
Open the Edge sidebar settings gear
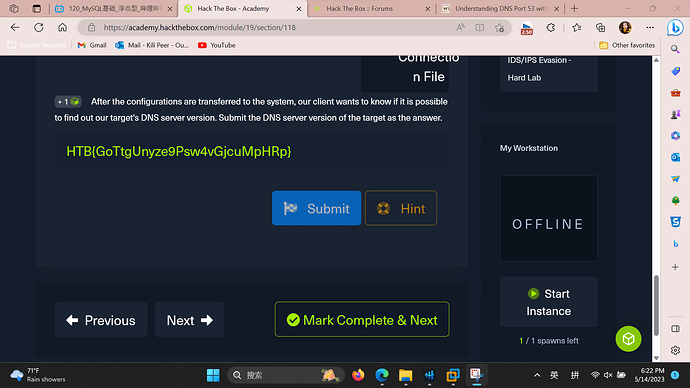675,350
